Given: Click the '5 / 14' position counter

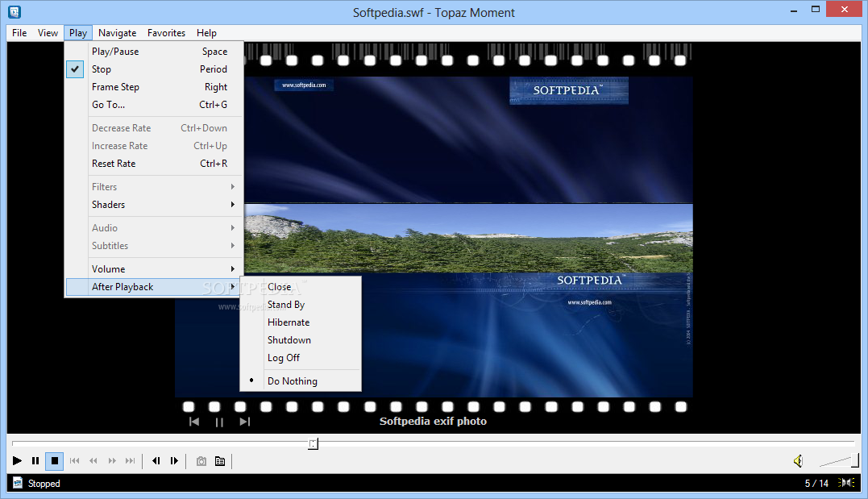Looking at the screenshot, I should (816, 484).
